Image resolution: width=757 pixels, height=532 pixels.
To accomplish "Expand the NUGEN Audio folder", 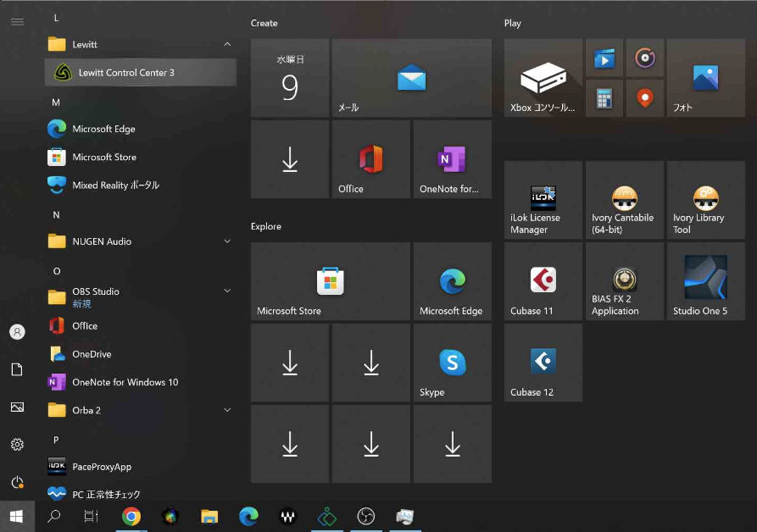I will click(141, 241).
